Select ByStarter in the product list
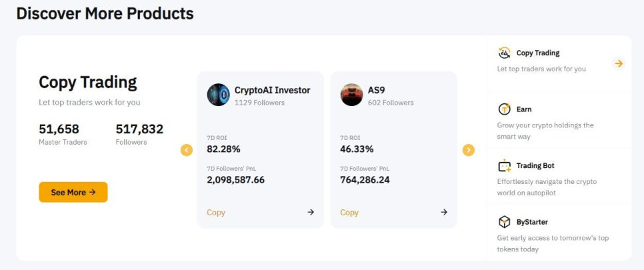 click(559, 233)
